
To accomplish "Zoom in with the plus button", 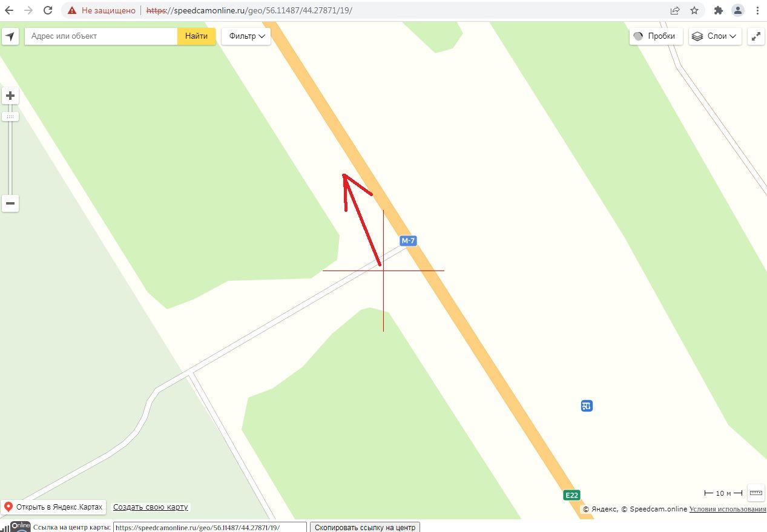I will (10, 96).
